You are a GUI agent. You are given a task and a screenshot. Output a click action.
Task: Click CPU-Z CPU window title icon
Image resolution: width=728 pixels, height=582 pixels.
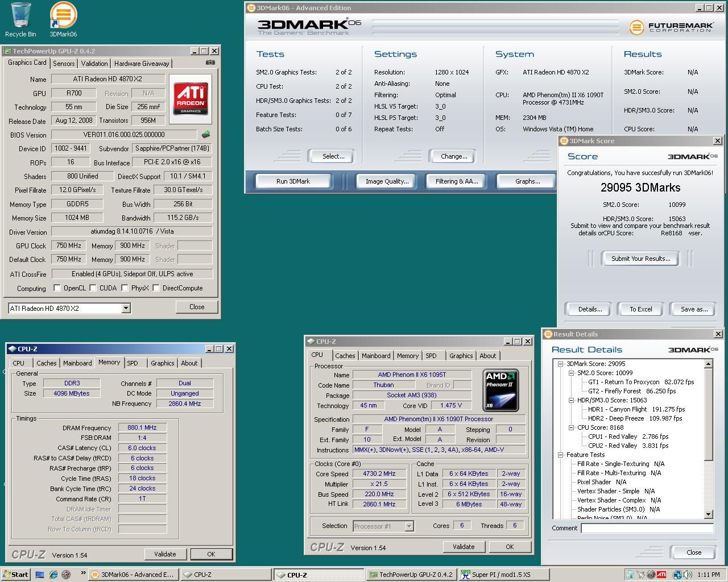[x=311, y=342]
